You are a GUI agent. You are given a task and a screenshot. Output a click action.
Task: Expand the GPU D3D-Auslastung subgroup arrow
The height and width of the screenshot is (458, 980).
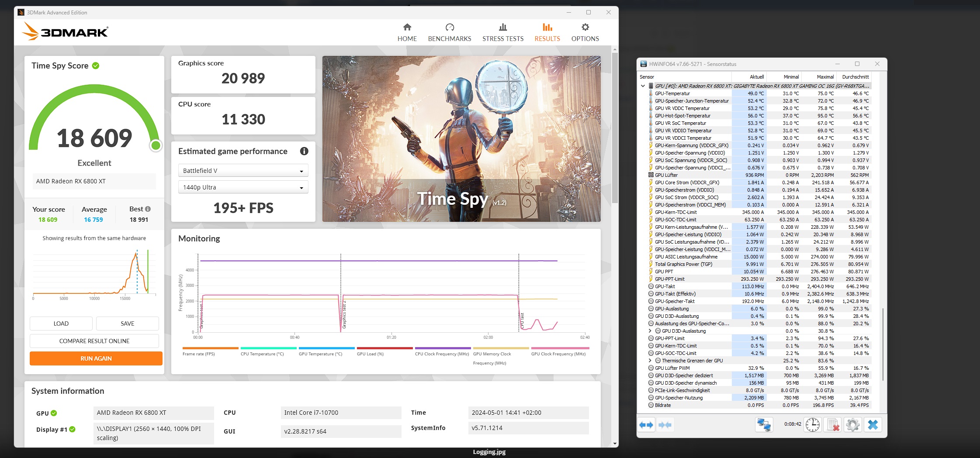(650, 331)
